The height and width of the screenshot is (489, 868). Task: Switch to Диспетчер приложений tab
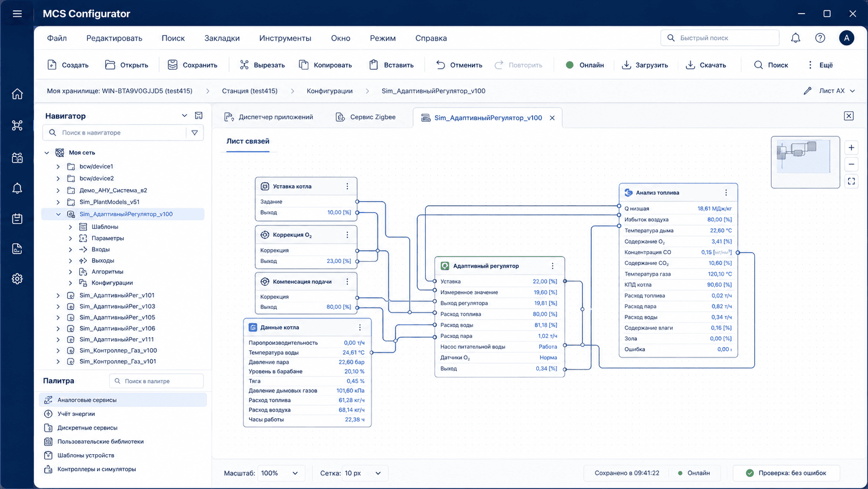click(x=269, y=117)
